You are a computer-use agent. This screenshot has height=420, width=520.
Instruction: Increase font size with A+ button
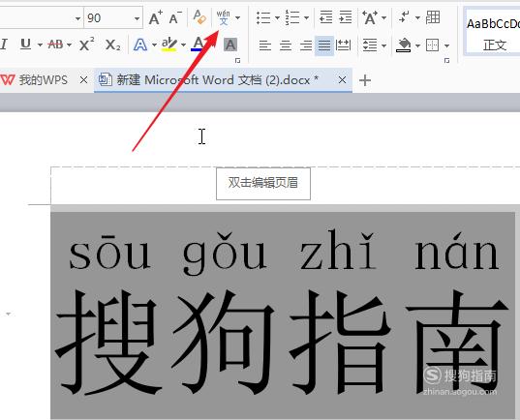click(x=155, y=17)
